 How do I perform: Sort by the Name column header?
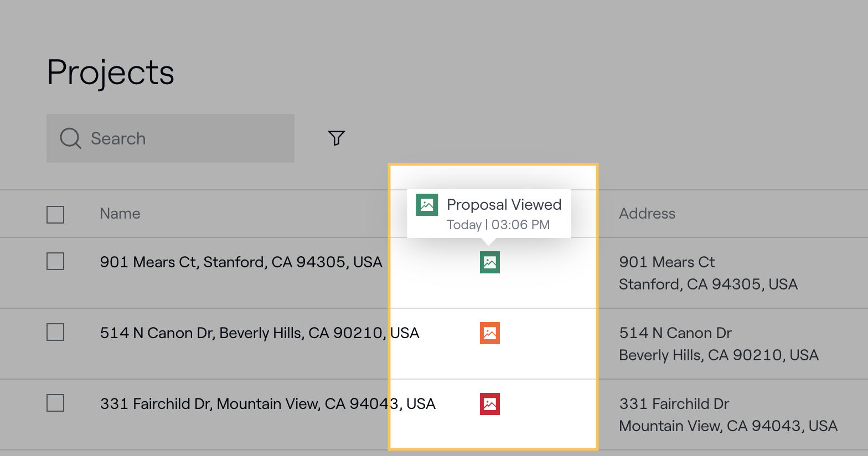click(120, 214)
